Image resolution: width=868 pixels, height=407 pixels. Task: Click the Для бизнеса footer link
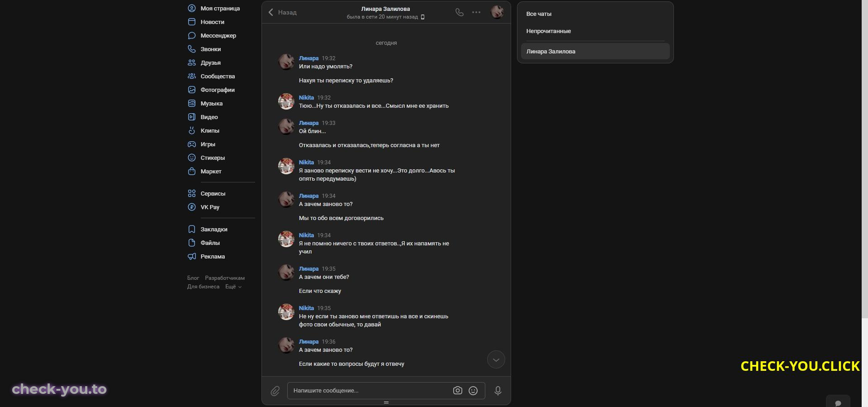click(x=203, y=287)
